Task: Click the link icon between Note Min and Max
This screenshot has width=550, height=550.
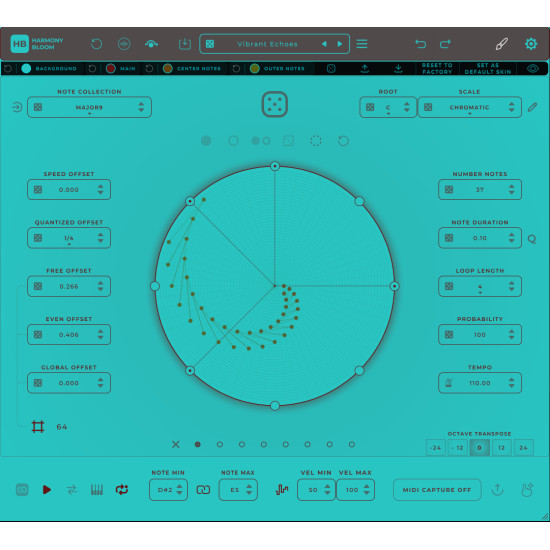Action: [203, 490]
